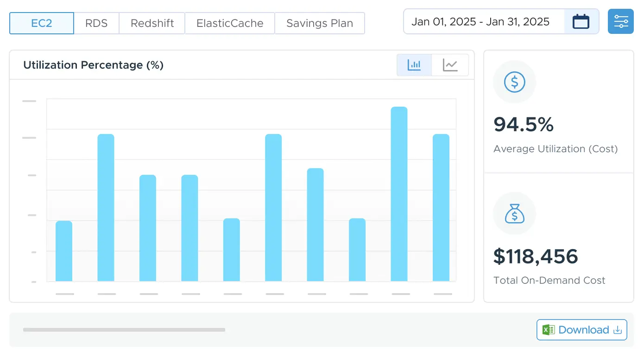Toggle line chart display mode on
Viewport: 644px width, 359px height.
tap(450, 65)
